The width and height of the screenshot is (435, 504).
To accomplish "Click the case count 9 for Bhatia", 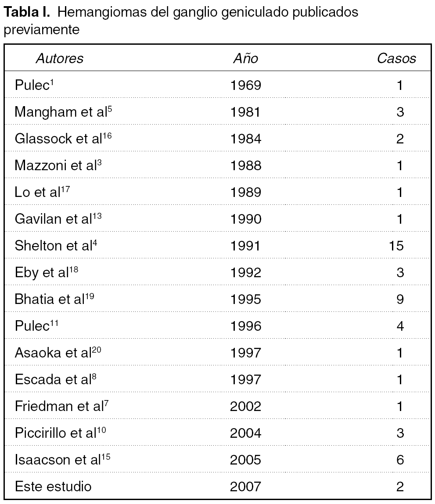I will [399, 299].
